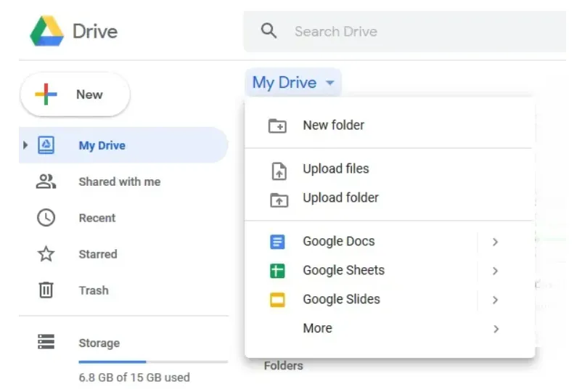The height and width of the screenshot is (392, 582).
Task: Click the yellow Google Slides icon
Action: (277, 300)
